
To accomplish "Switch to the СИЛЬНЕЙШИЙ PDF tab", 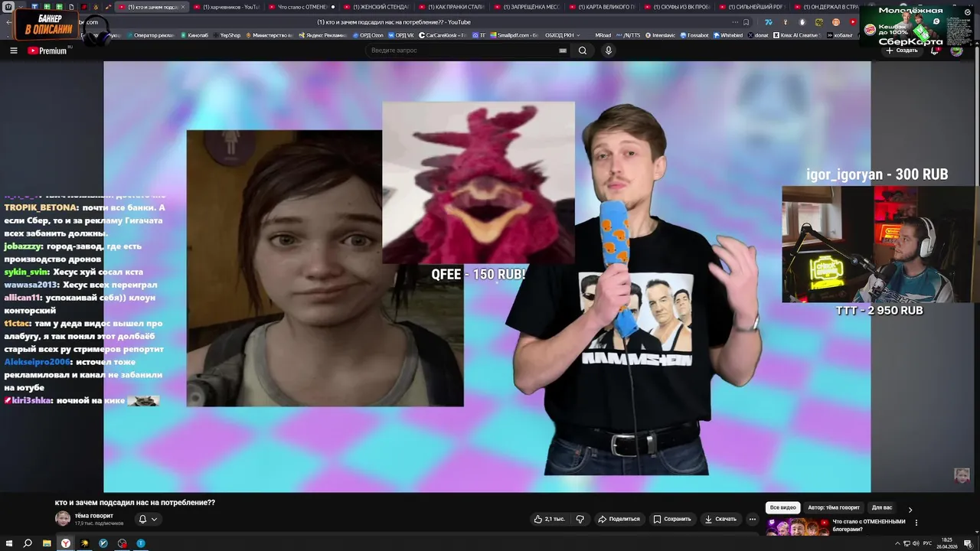I will click(x=752, y=7).
